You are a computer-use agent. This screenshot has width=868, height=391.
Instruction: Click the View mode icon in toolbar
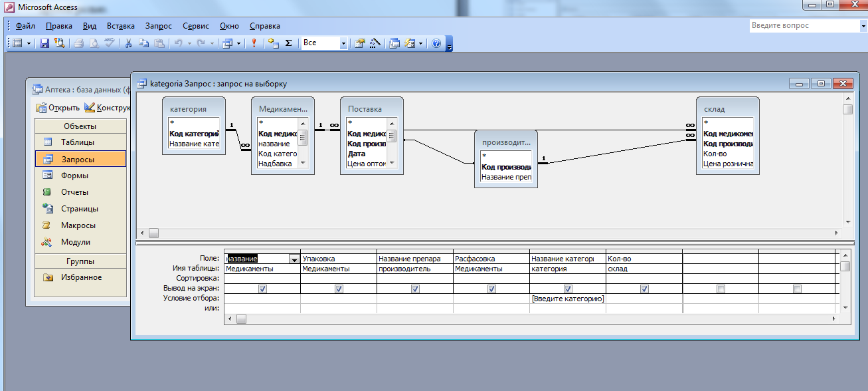[x=18, y=43]
